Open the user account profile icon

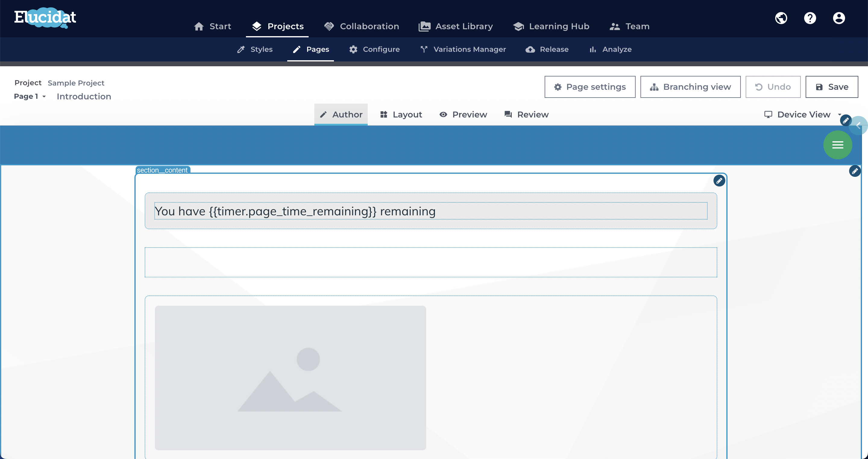pos(839,18)
